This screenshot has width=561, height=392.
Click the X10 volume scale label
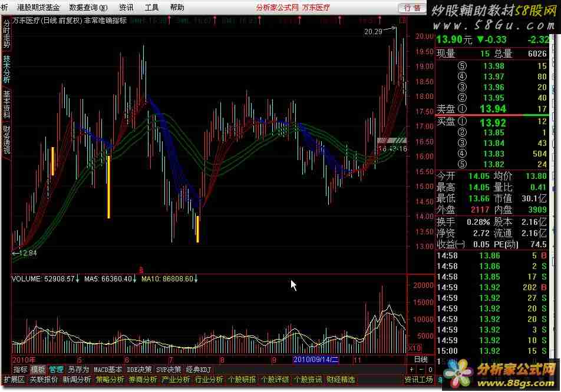click(414, 348)
